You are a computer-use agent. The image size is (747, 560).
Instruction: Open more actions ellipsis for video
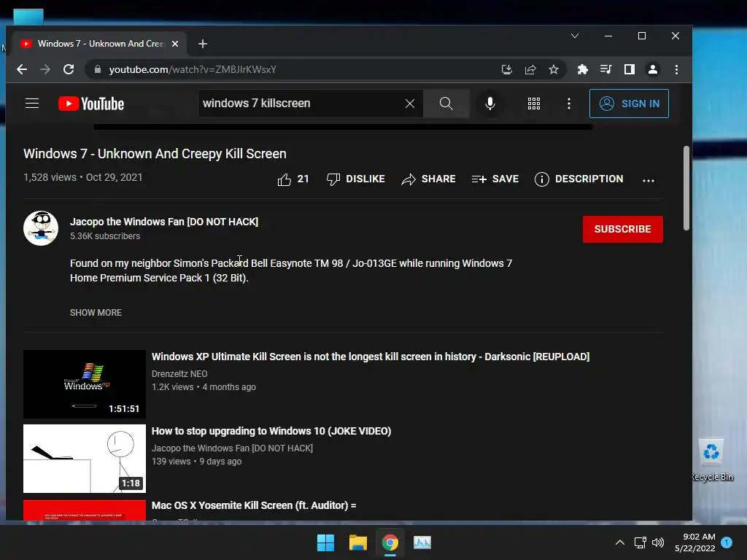[x=649, y=180]
